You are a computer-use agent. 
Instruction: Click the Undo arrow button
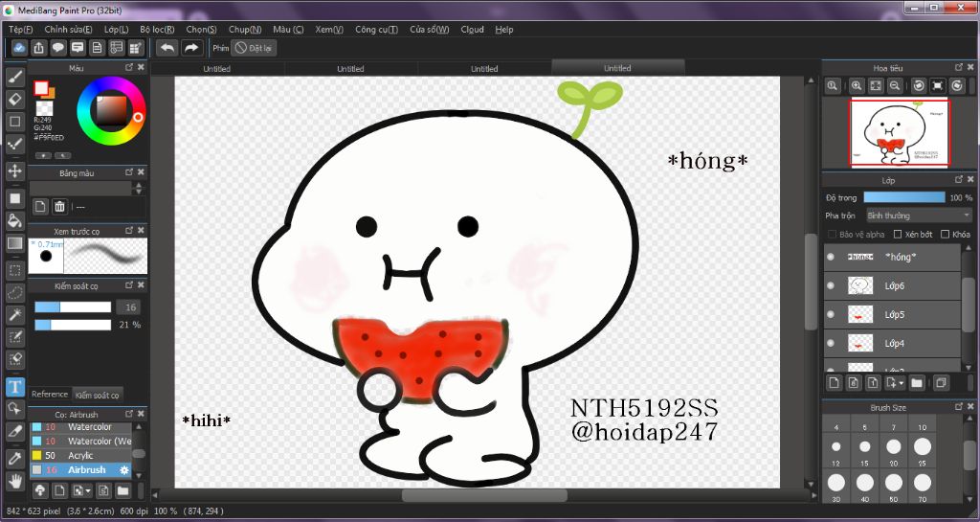167,48
